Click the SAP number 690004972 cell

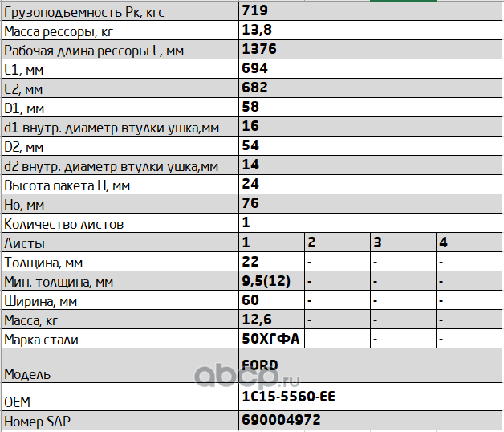(x=281, y=421)
